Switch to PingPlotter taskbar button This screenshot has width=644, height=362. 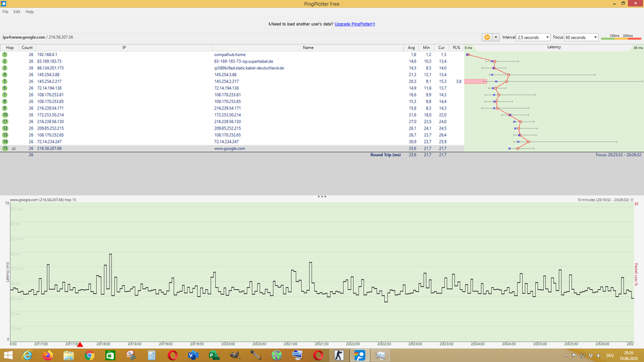[x=359, y=356]
